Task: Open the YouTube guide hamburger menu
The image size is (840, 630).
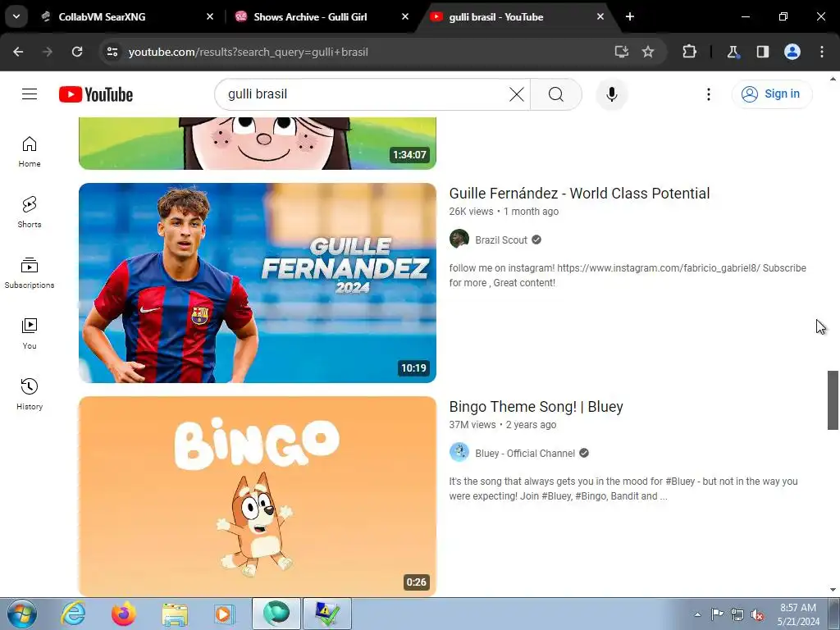Action: click(30, 94)
